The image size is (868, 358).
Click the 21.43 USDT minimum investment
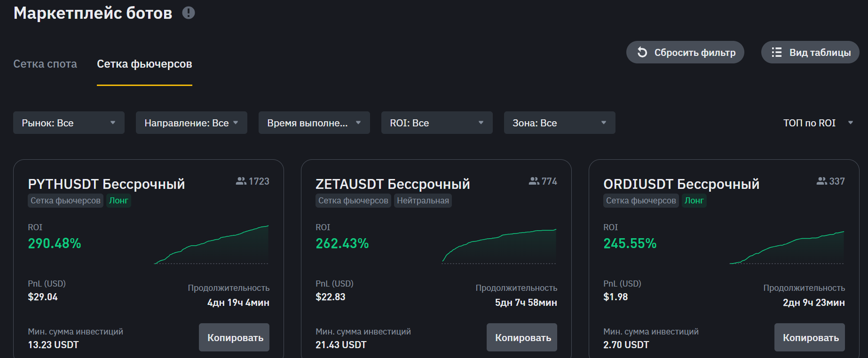341,345
